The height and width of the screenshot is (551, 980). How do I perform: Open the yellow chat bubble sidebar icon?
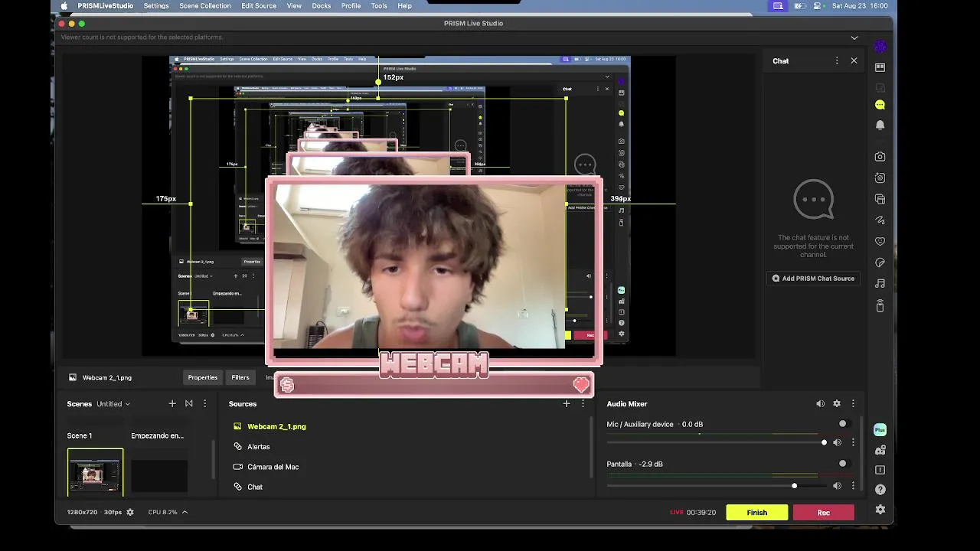coord(880,105)
